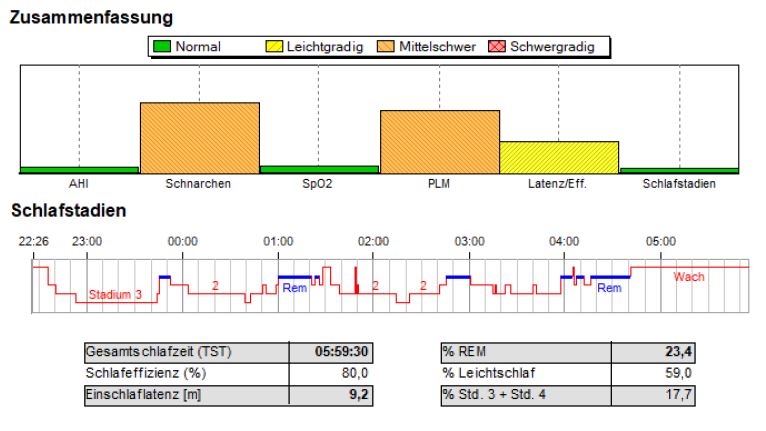Select the Gesamtschlafzeit value 05:59:30
Screen dimensions: 766x431
(346, 352)
